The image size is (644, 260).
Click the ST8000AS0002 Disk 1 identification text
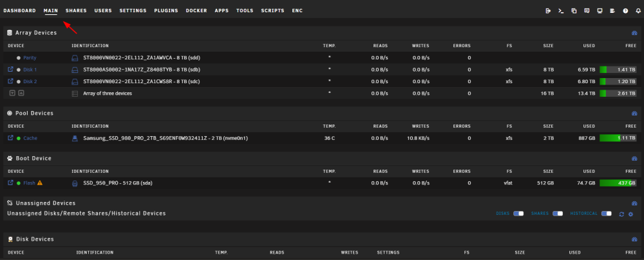[142, 70]
